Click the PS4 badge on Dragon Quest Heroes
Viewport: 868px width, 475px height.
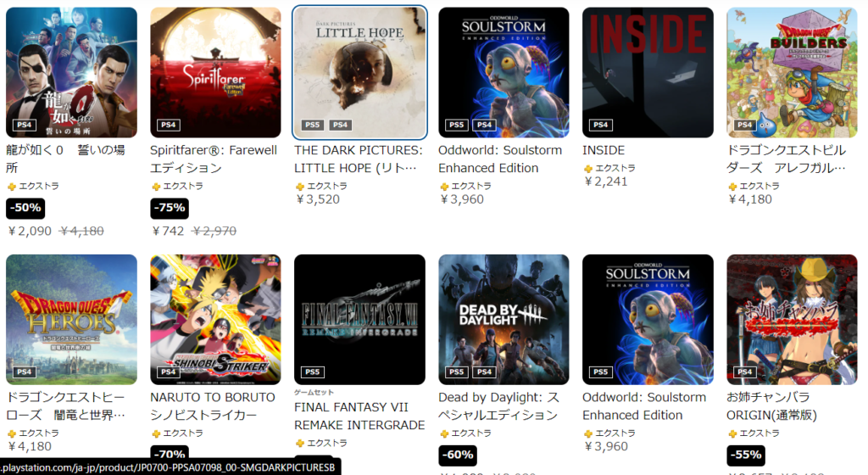click(x=25, y=372)
